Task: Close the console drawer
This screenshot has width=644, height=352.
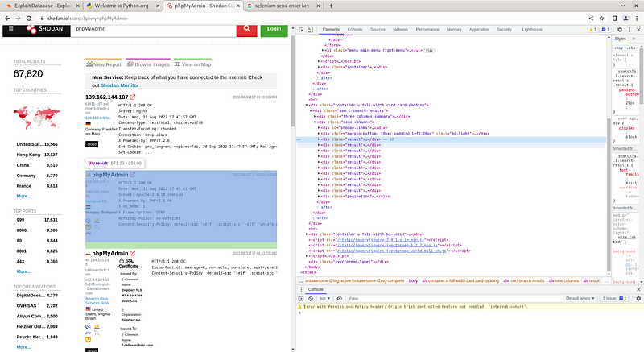Action: click(638, 289)
